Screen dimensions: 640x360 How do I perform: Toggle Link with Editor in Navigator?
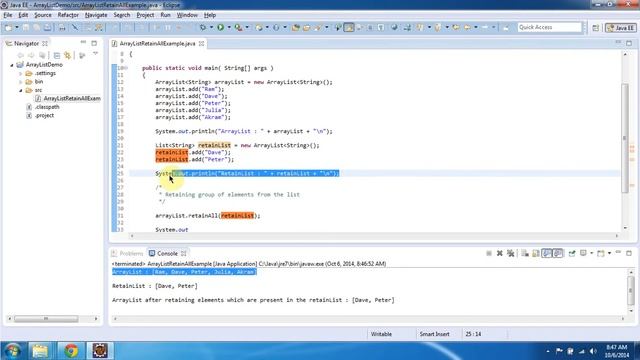pyautogui.click(x=68, y=55)
